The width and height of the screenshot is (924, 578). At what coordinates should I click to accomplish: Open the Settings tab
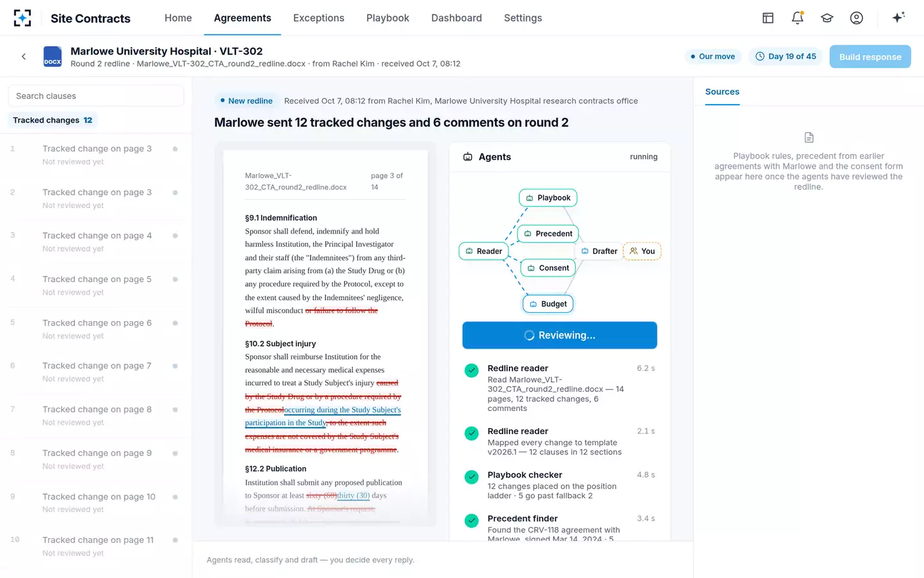[x=523, y=18]
